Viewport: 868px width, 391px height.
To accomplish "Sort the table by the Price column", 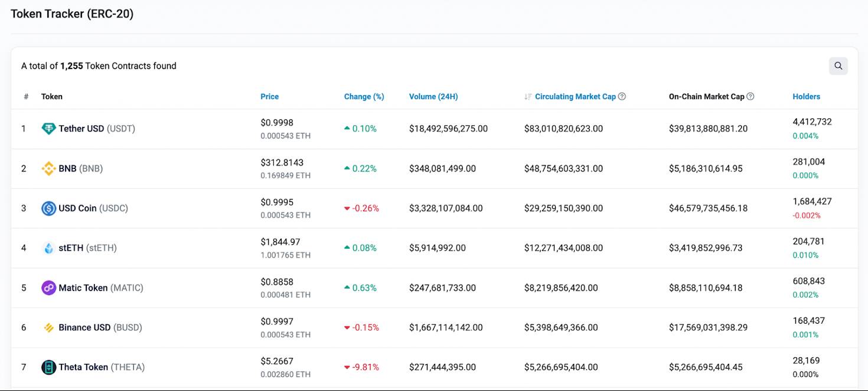I will tap(269, 96).
